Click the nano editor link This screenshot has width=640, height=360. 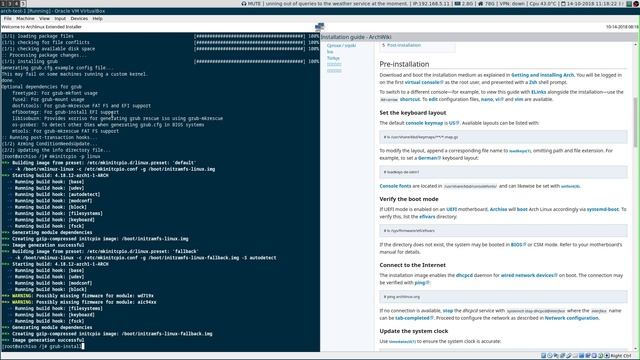click(x=487, y=100)
